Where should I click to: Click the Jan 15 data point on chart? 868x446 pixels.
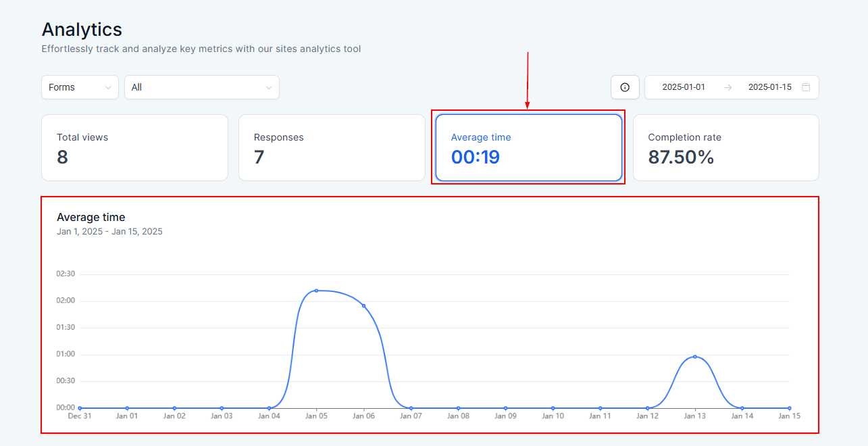point(789,408)
